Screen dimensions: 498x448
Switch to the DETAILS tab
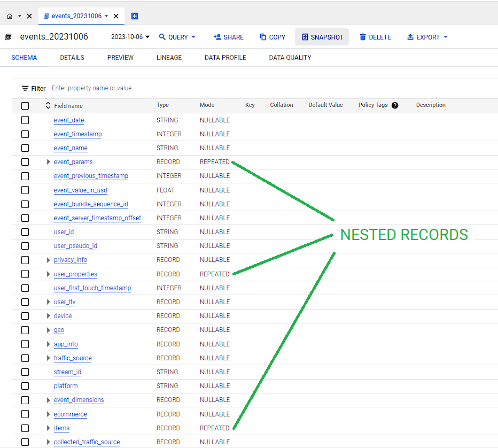pos(72,58)
